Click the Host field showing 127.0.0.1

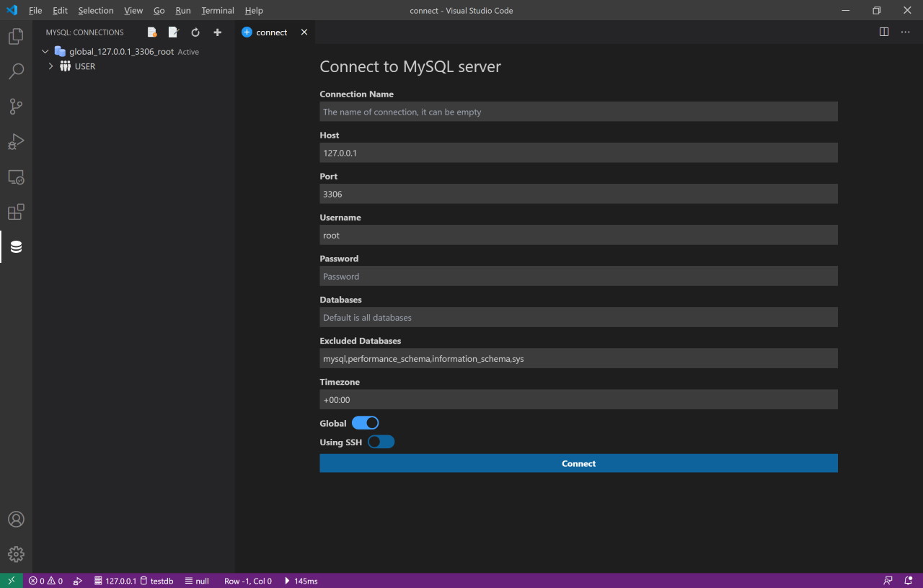click(578, 153)
